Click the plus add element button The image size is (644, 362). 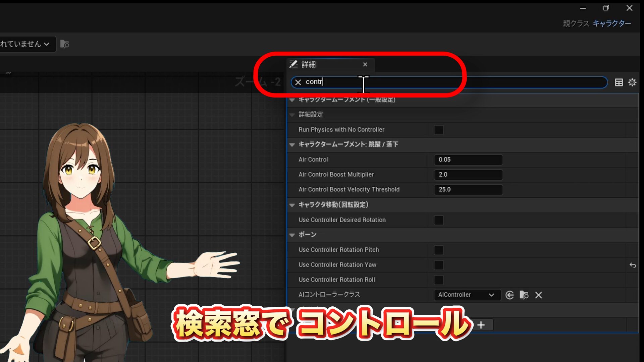pos(481,325)
